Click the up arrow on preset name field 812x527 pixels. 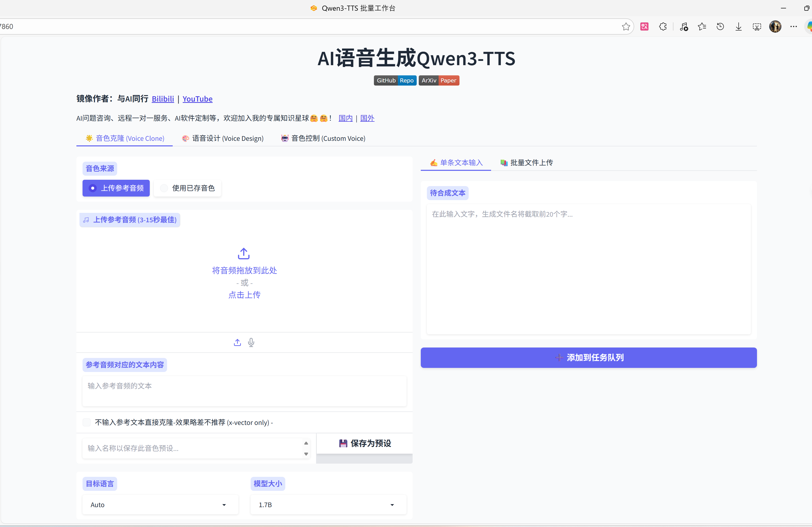pyautogui.click(x=306, y=443)
